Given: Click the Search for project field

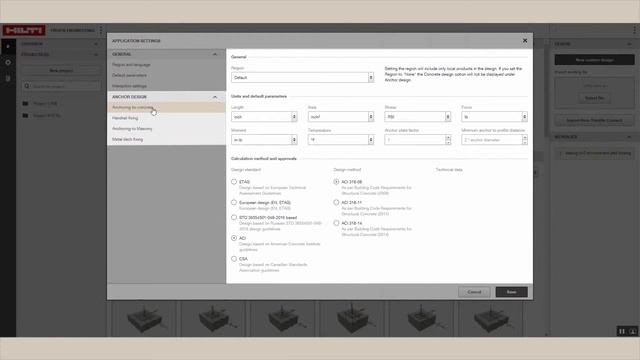Looking at the screenshot, I should [61, 86].
